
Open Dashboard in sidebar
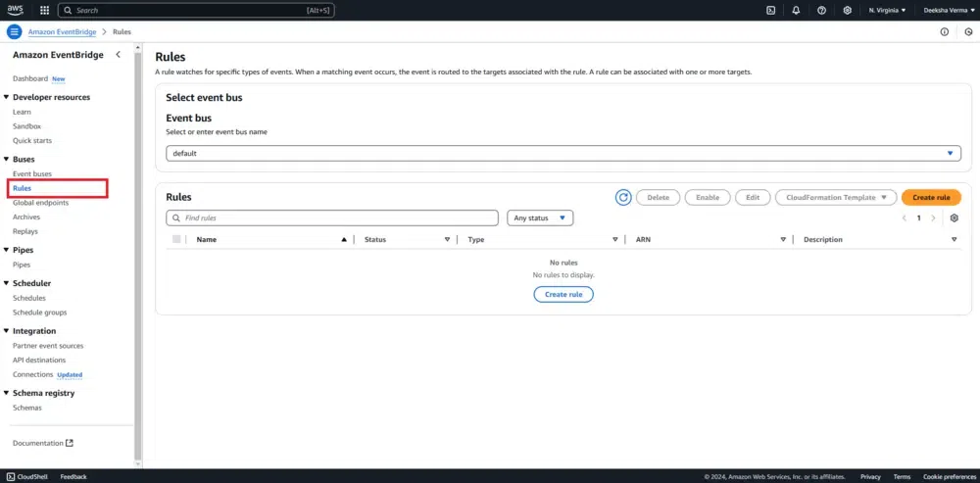30,78
